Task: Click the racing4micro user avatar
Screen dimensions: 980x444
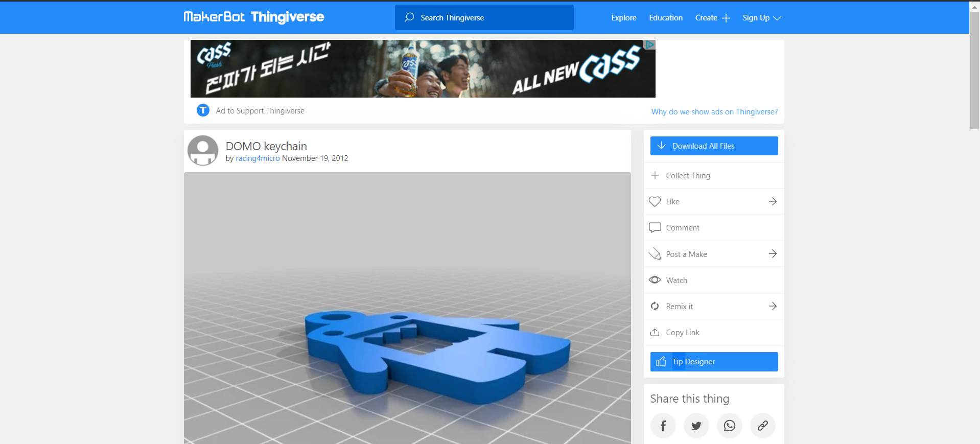Action: coord(203,150)
